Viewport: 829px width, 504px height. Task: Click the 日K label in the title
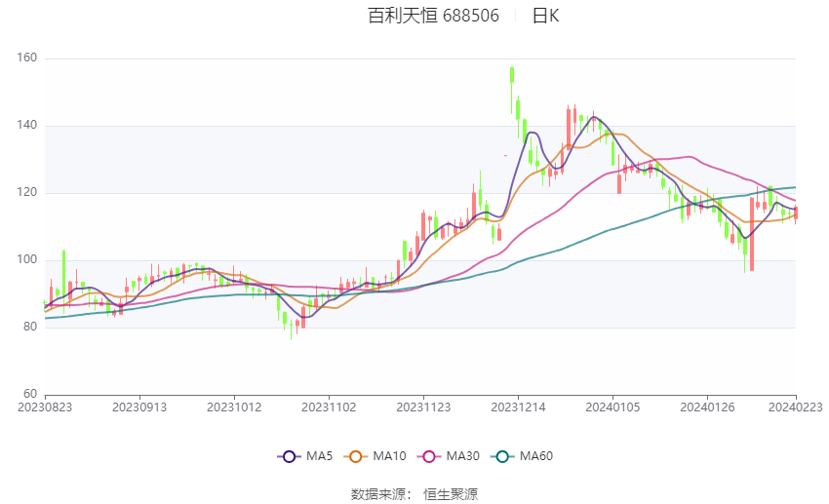coord(545,16)
